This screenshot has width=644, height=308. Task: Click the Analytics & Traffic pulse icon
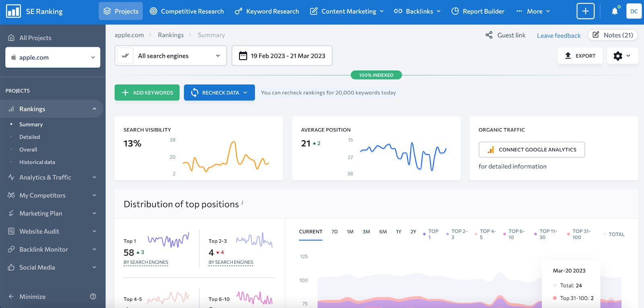pyautogui.click(x=11, y=177)
